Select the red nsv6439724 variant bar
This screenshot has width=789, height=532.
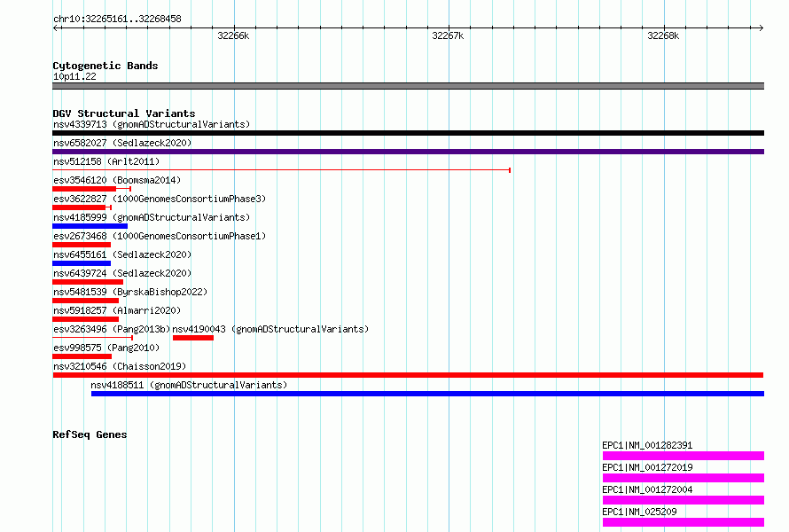tap(88, 282)
